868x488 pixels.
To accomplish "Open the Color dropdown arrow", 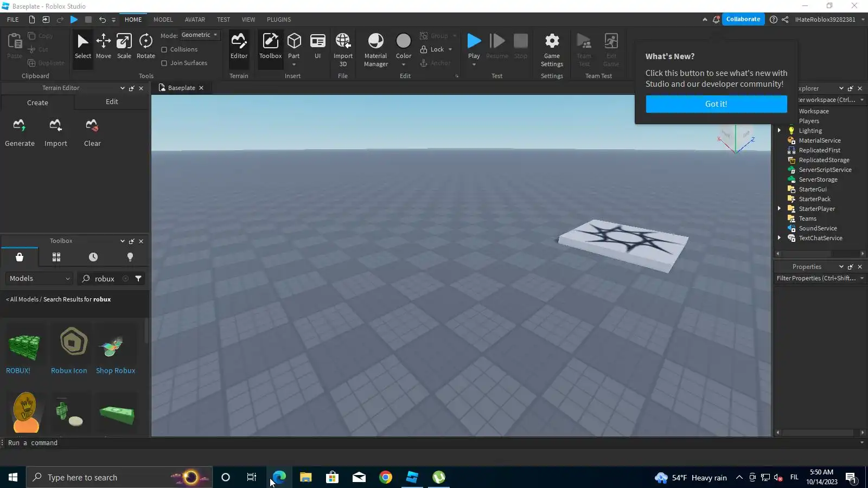I will point(404,65).
